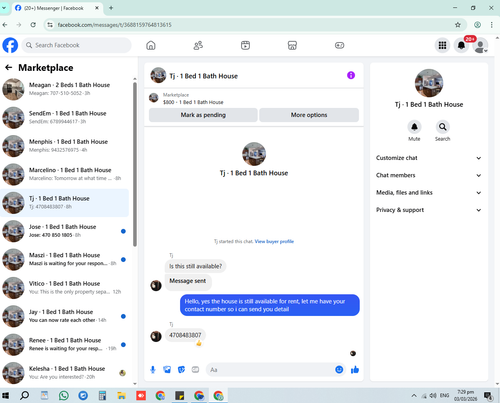The image size is (500, 403).
Task: Bookmark this page with the star icon
Action: point(458,25)
